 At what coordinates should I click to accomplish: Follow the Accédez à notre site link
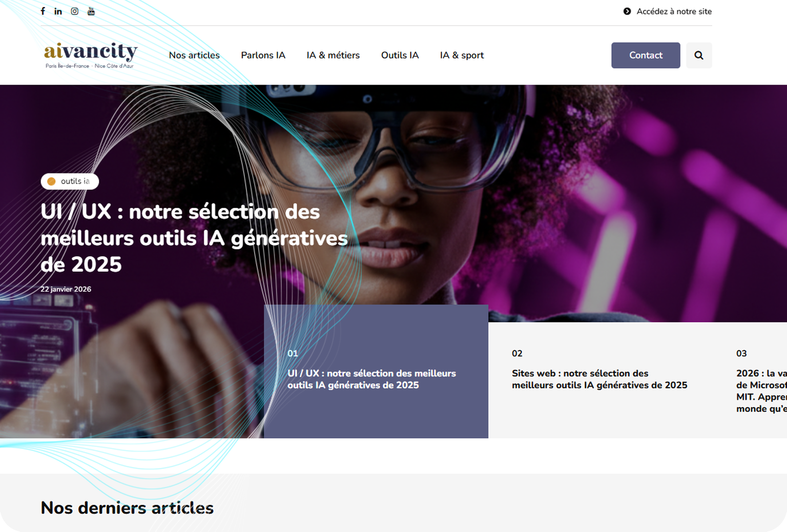coord(674,11)
